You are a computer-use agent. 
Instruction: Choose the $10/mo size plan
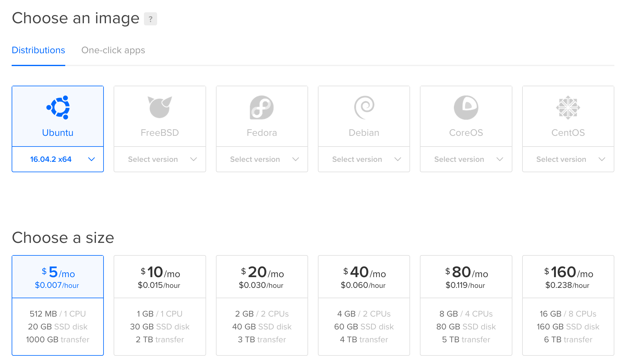pyautogui.click(x=160, y=305)
